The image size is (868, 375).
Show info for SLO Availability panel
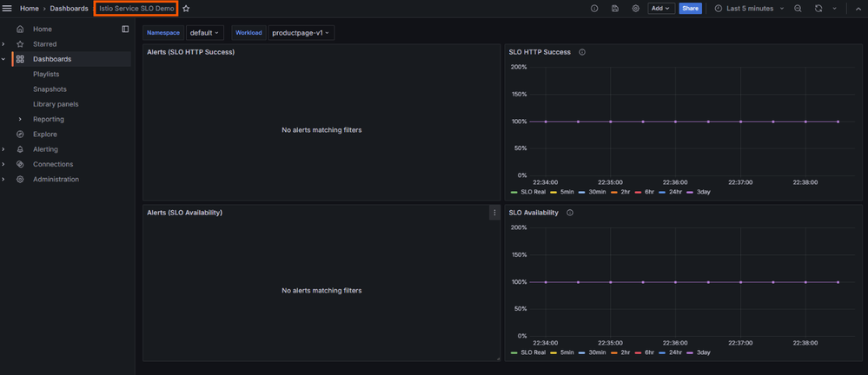pos(570,213)
